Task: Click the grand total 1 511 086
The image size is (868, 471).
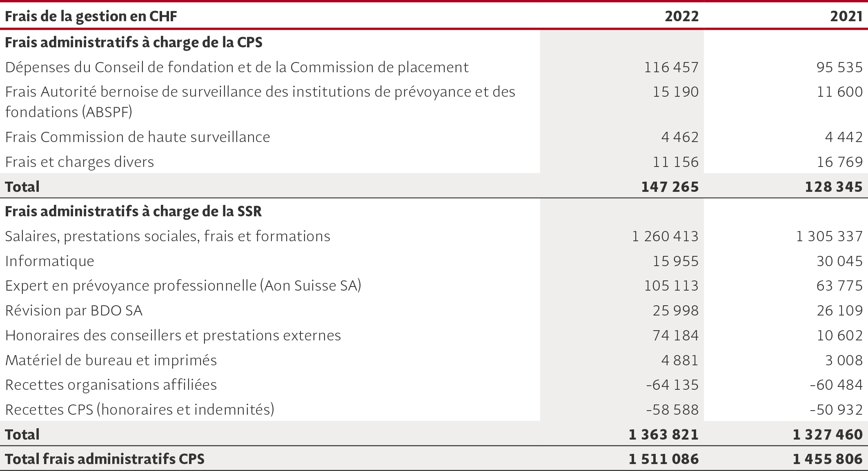Action: [664, 459]
